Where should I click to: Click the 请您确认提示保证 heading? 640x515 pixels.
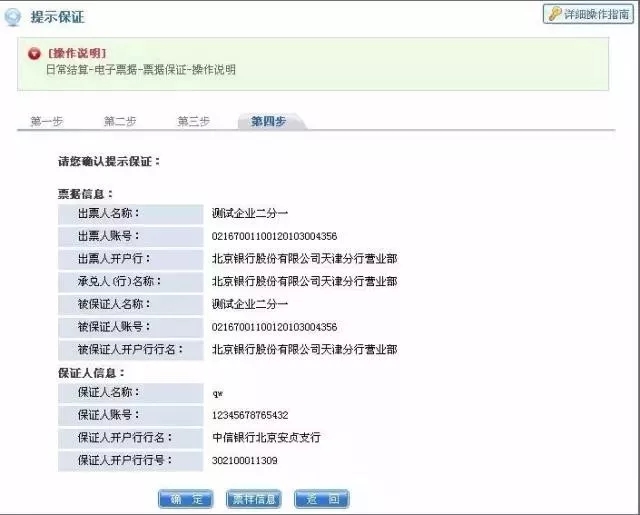point(109,162)
